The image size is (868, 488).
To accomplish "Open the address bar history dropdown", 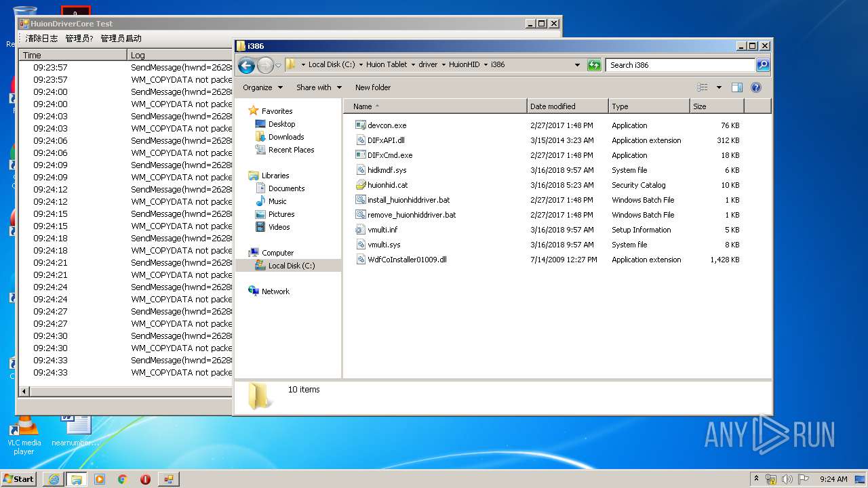I will coord(577,65).
